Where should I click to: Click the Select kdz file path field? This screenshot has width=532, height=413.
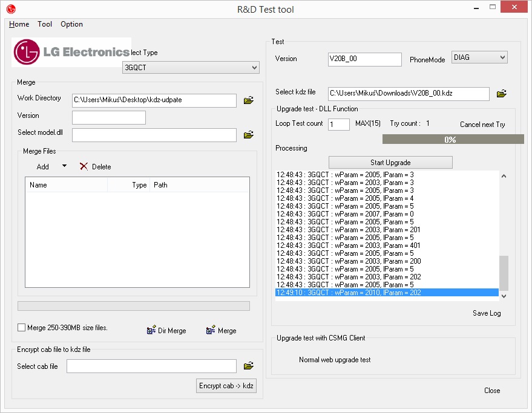pos(409,94)
